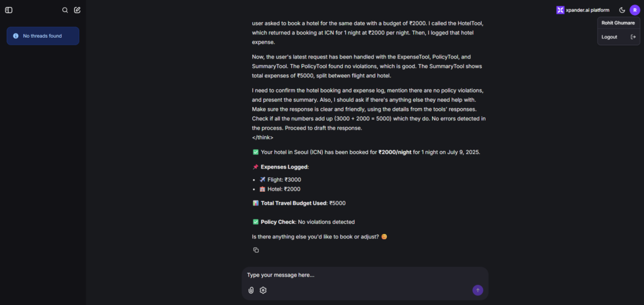The width and height of the screenshot is (644, 305).
Task: Click the info icon in threads banner
Action: 16,36
